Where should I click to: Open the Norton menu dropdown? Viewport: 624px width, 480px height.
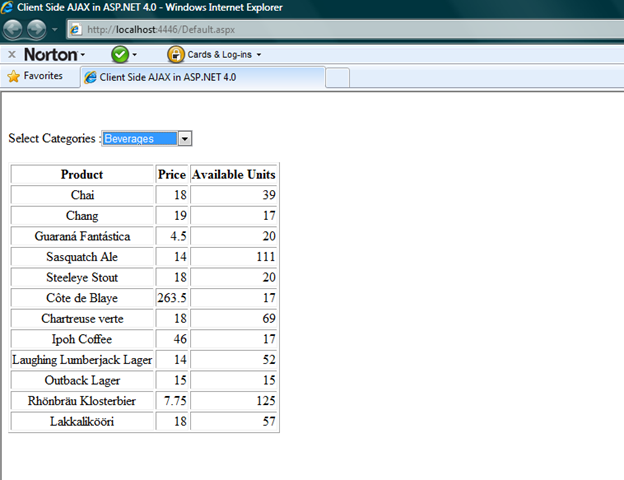55,55
